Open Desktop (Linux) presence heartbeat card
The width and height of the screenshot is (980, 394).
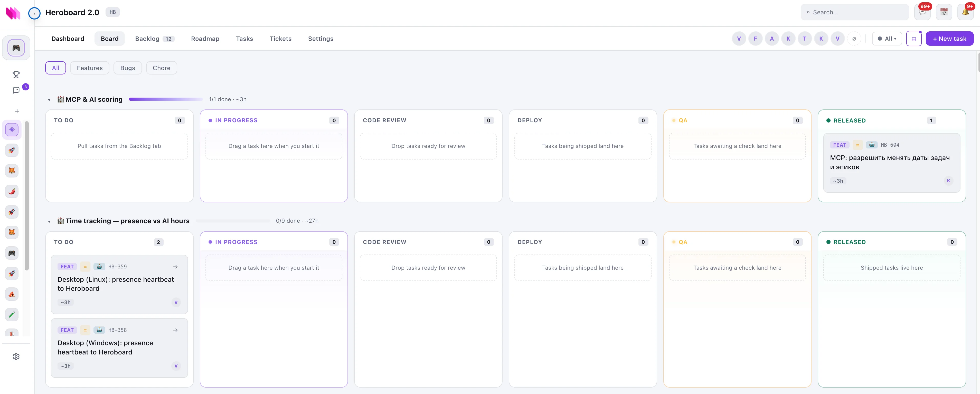119,284
